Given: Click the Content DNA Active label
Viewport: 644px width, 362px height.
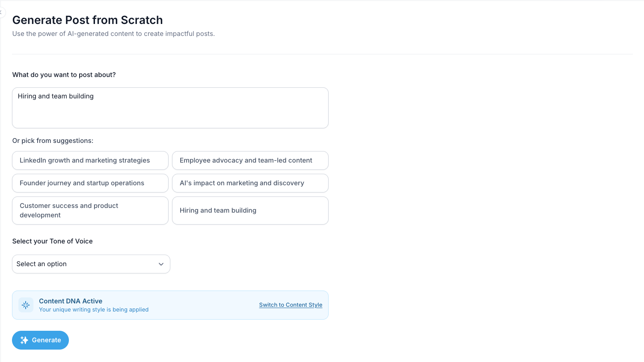Looking at the screenshot, I should [x=71, y=301].
